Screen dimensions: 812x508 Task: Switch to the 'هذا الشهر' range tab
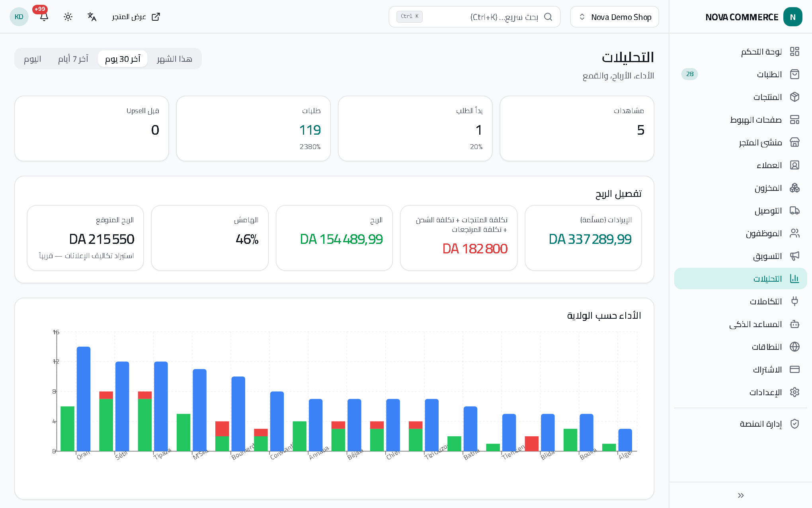pos(174,59)
